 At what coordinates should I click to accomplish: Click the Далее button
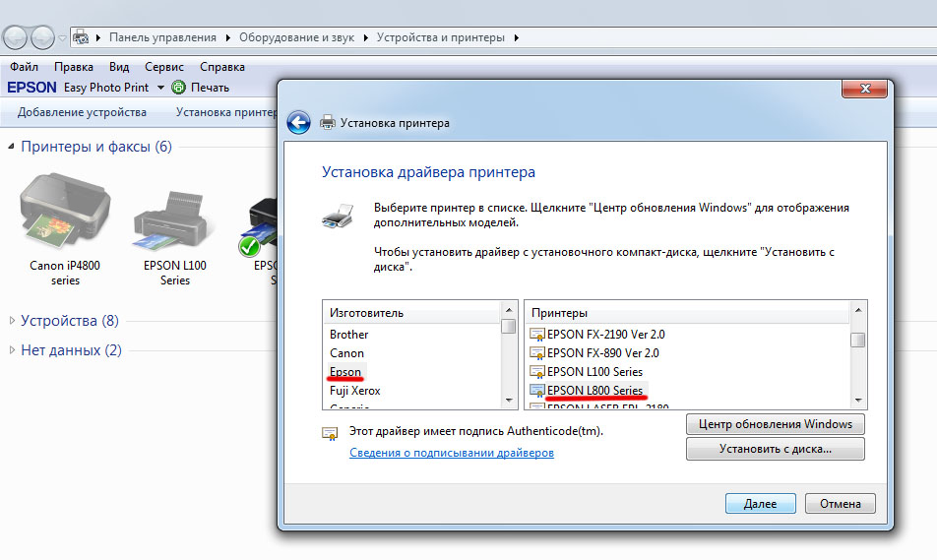760,503
